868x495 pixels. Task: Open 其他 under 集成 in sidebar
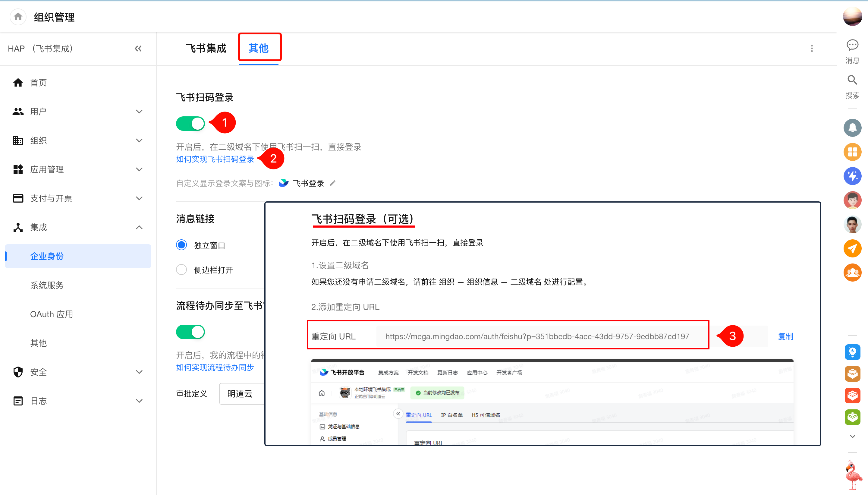click(x=38, y=343)
